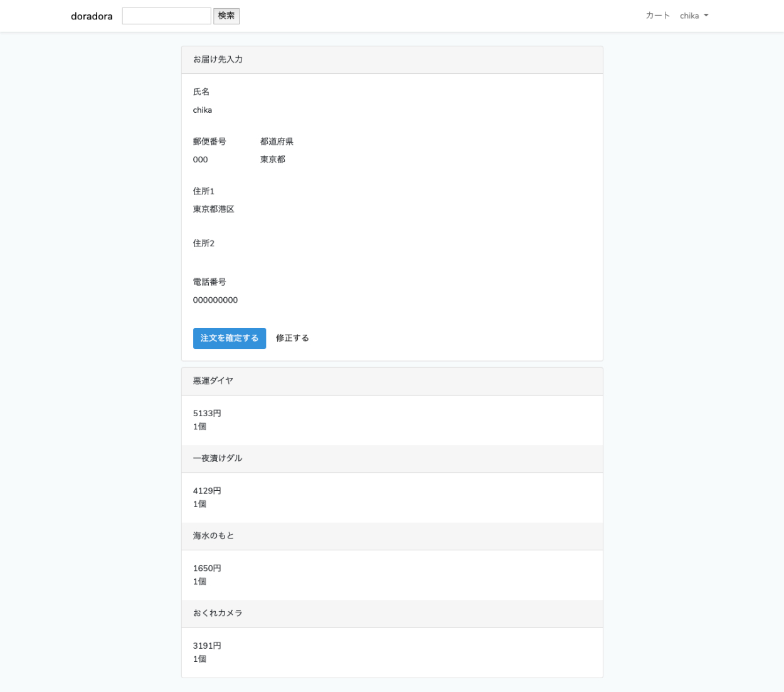784x692 pixels.
Task: Click the 都道府県 label
Action: [277, 142]
